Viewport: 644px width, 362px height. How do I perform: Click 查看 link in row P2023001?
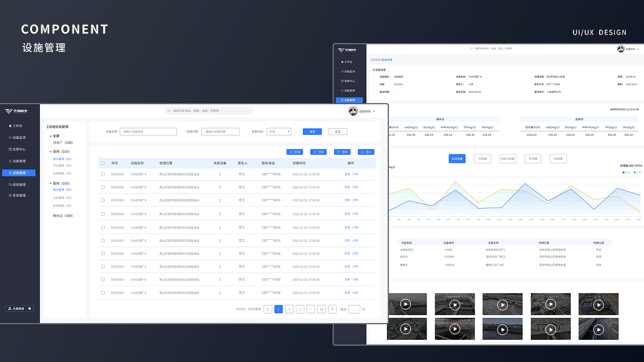point(347,174)
